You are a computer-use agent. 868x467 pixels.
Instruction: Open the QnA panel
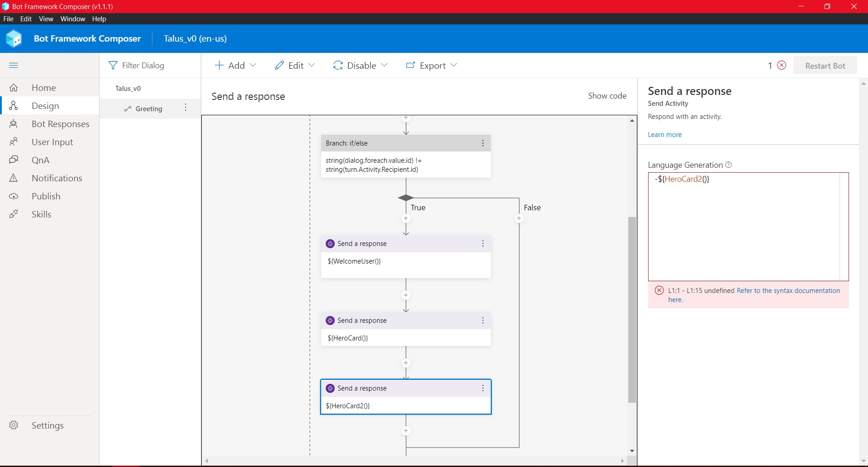[x=40, y=160]
